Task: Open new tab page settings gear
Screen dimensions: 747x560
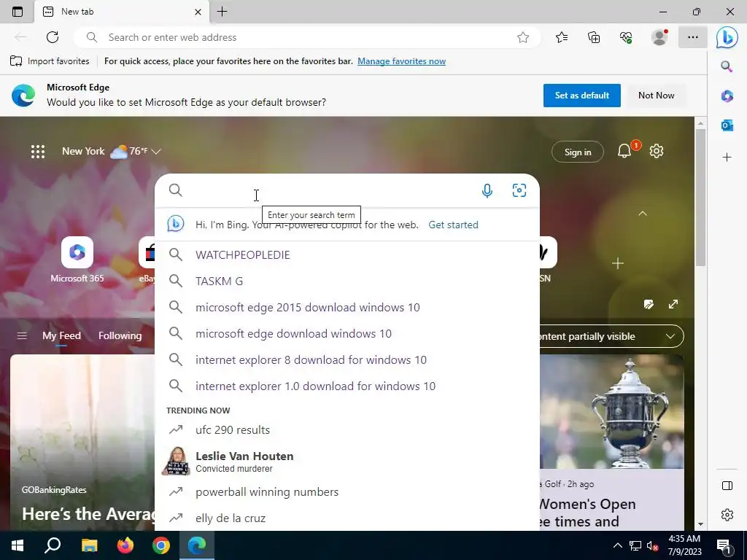Action: [657, 152]
